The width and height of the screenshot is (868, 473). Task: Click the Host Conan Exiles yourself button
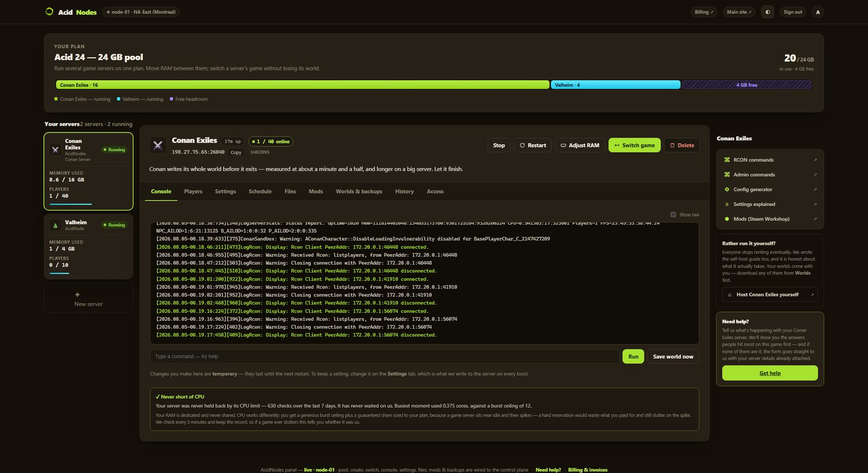(x=770, y=295)
